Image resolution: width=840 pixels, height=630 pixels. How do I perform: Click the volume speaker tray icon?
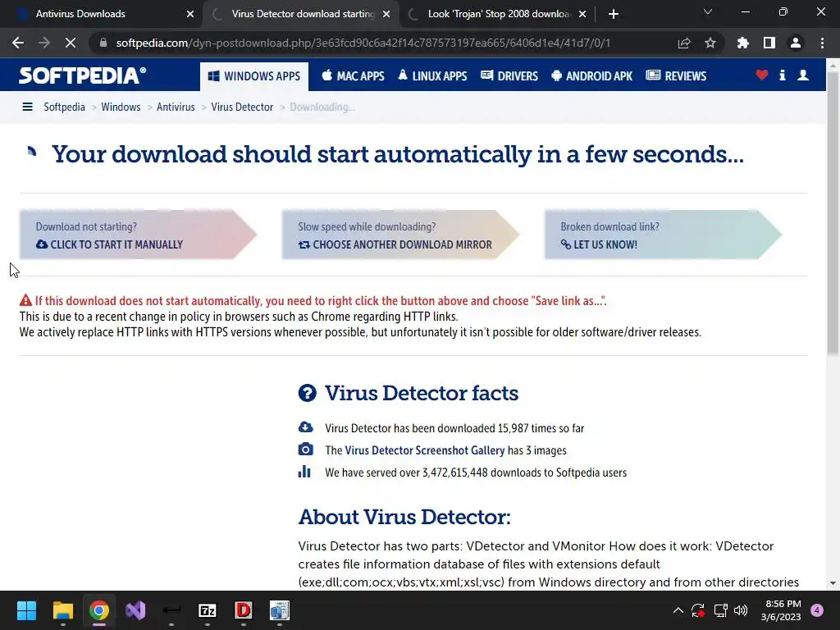(741, 610)
